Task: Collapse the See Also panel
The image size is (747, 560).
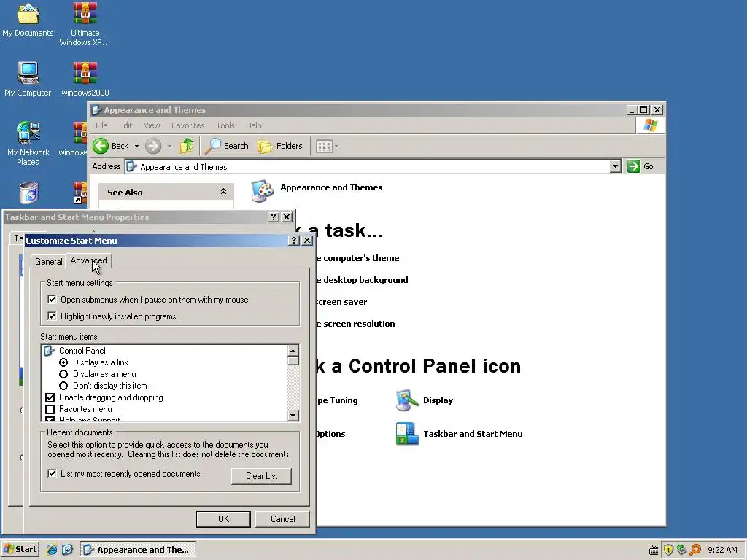Action: 223,192
